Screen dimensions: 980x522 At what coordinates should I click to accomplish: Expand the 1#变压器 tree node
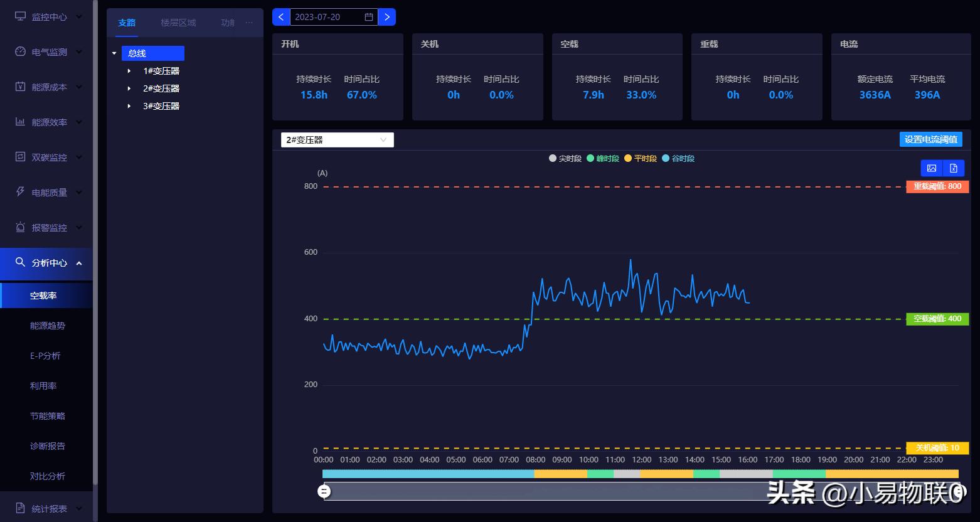[129, 71]
